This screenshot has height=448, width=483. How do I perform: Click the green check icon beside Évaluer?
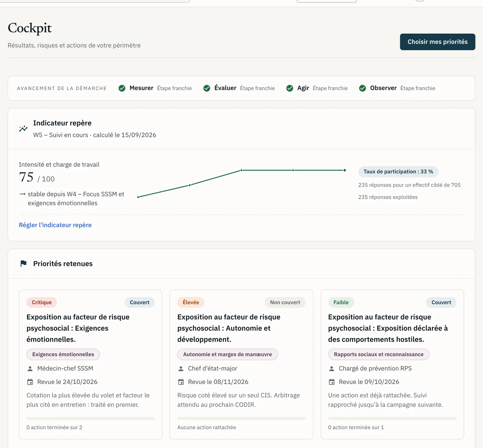(x=207, y=88)
